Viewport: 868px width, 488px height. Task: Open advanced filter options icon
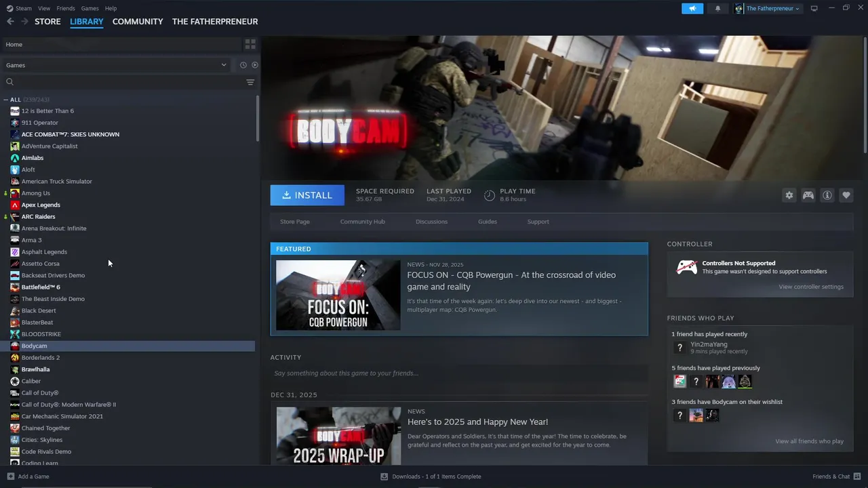pos(250,82)
